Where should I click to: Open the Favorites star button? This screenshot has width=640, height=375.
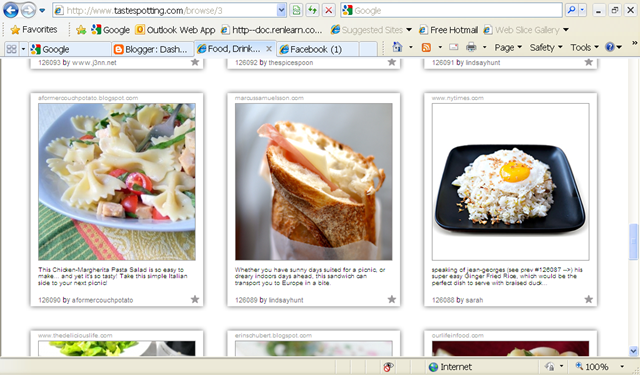pyautogui.click(x=33, y=30)
